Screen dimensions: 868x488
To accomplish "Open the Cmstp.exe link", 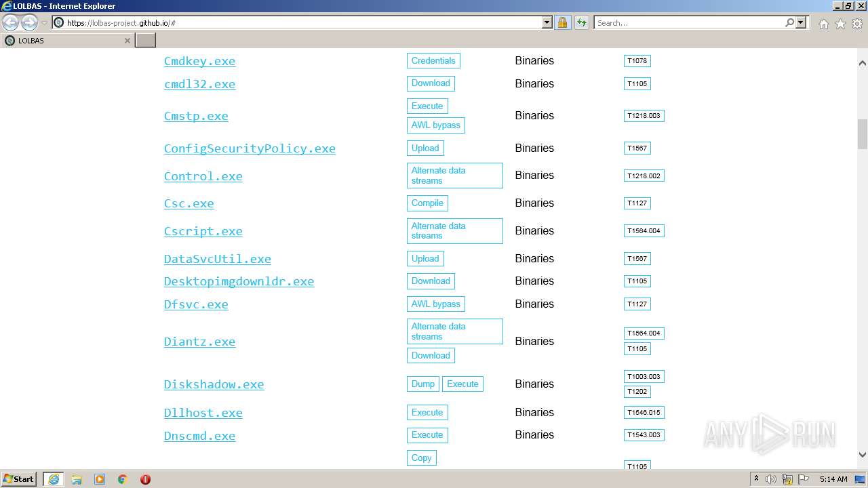I will click(196, 116).
